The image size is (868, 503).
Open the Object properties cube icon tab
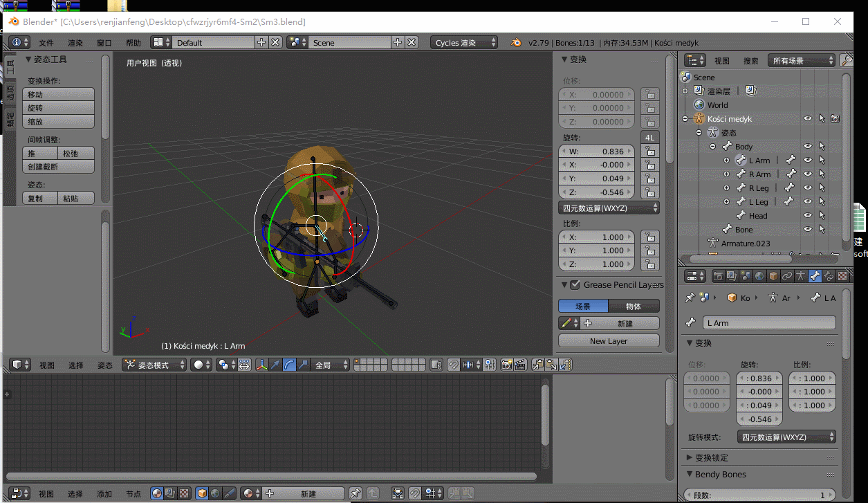[x=773, y=276]
